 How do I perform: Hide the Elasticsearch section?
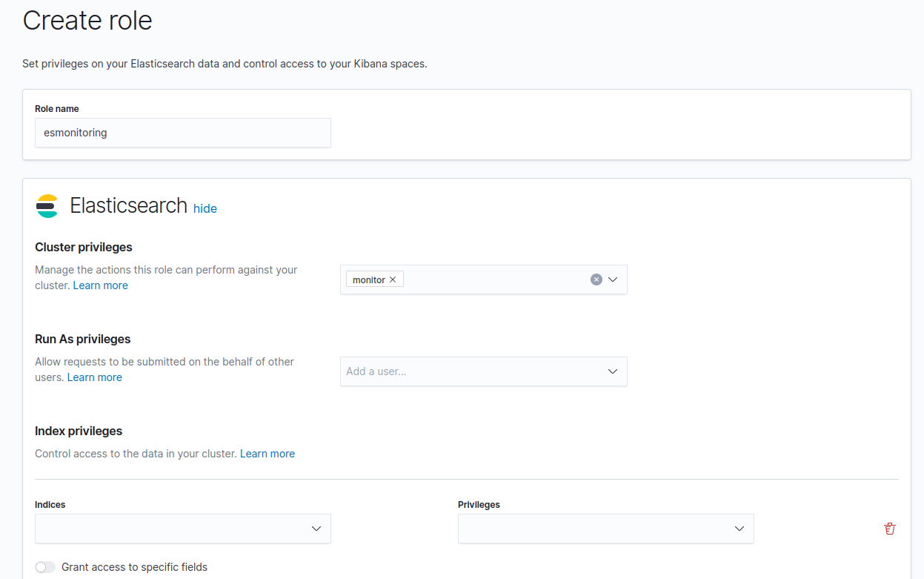(x=205, y=209)
